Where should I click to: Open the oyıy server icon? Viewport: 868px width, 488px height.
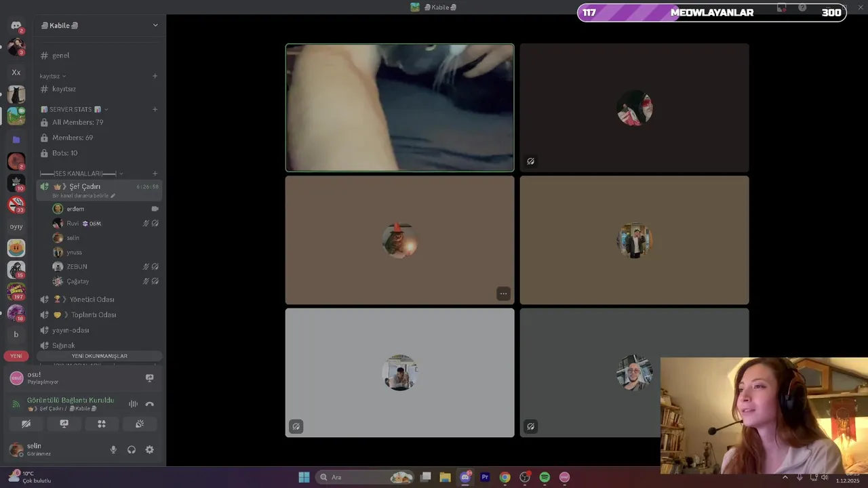click(16, 226)
